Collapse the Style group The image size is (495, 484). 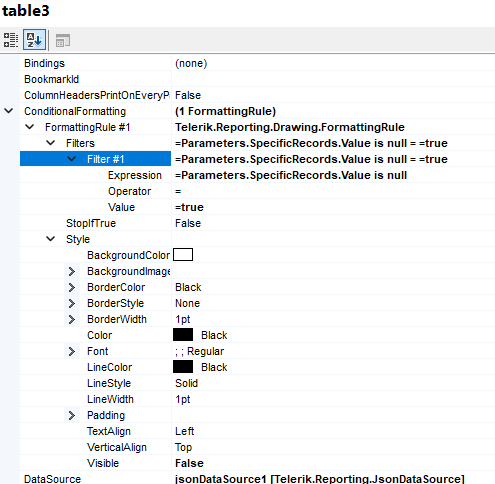(51, 239)
